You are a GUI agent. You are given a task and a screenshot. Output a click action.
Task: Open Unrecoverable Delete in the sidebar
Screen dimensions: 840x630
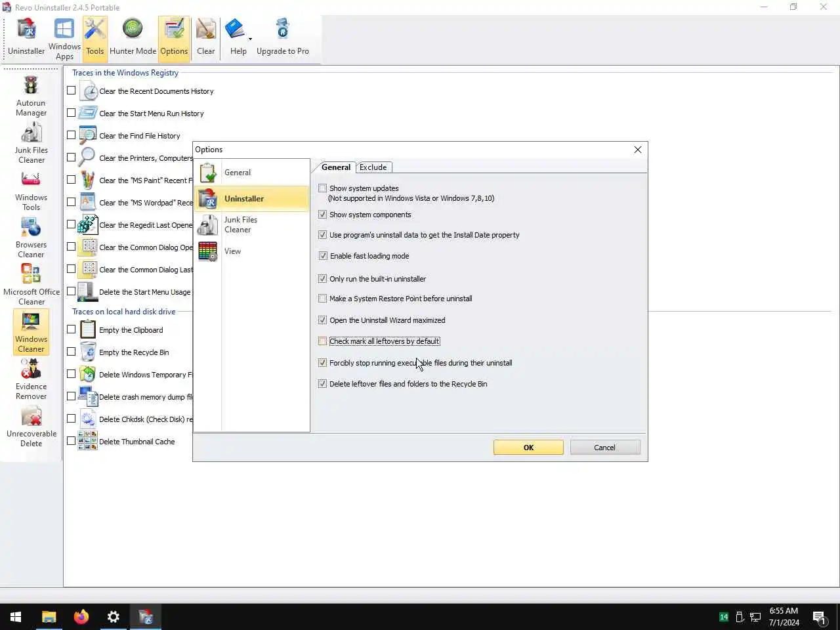pos(31,427)
